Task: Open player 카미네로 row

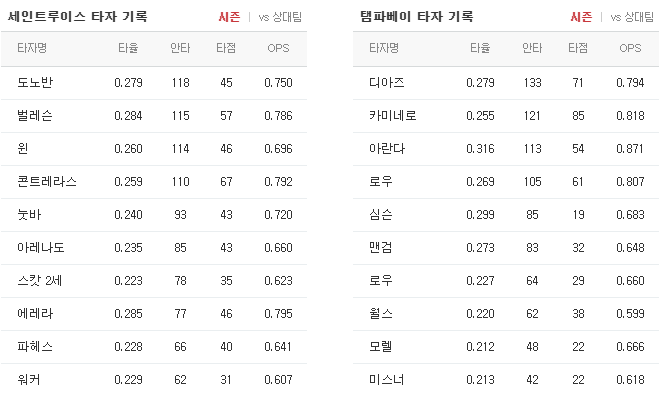Action: pyautogui.click(x=506, y=116)
